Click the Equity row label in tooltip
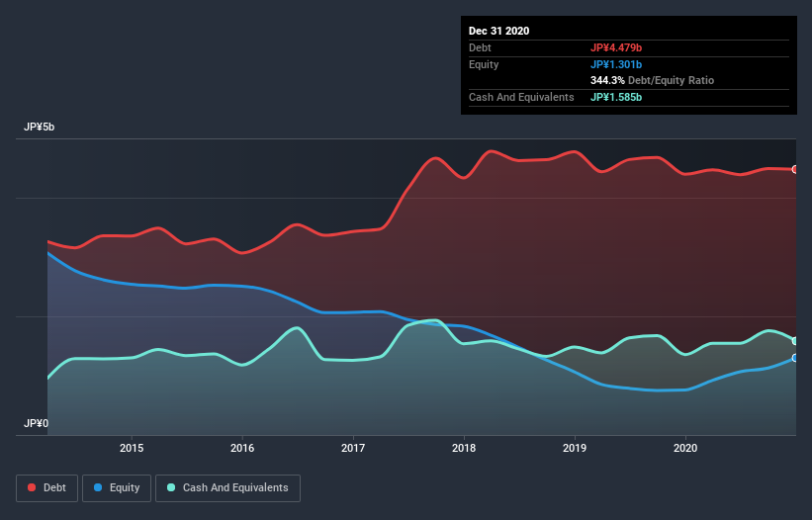Viewport: 812px width, 520px height. point(484,64)
